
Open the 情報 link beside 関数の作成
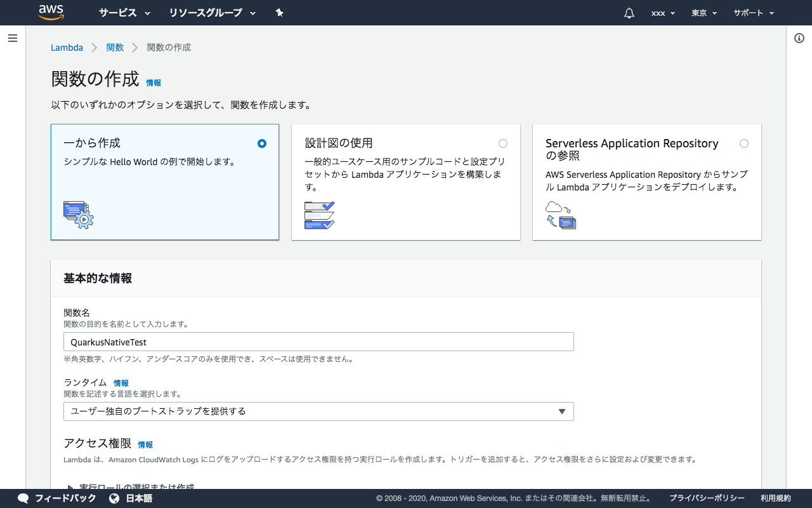pyautogui.click(x=153, y=83)
